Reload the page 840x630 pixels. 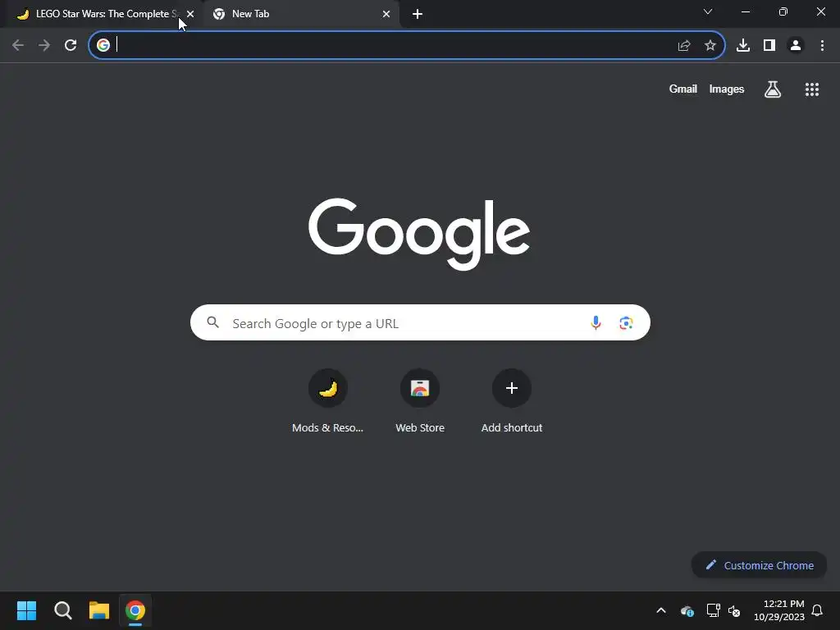click(71, 45)
